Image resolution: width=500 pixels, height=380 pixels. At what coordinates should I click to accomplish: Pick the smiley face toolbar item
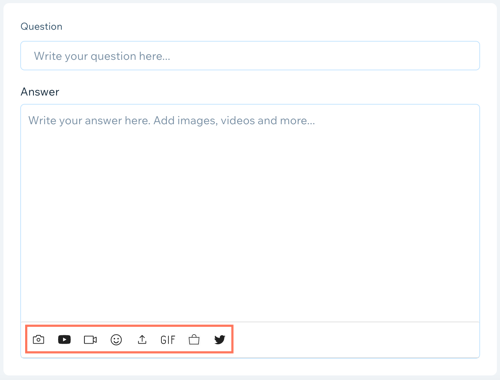click(116, 340)
